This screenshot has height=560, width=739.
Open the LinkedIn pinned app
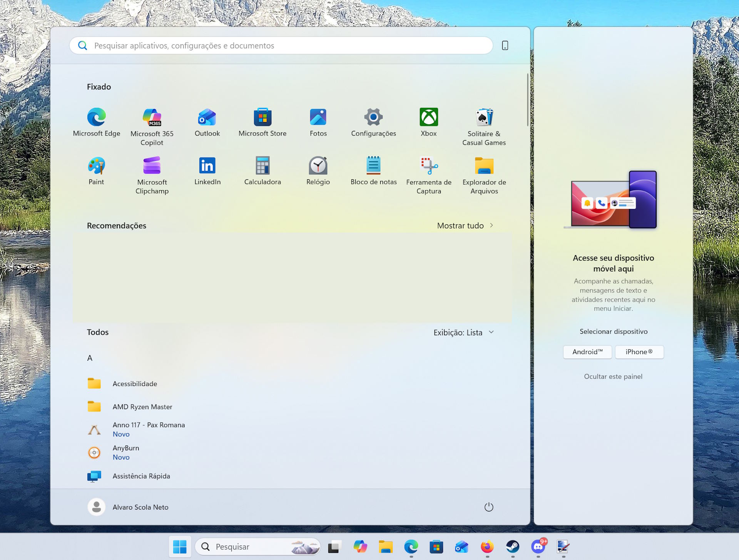coord(207,171)
